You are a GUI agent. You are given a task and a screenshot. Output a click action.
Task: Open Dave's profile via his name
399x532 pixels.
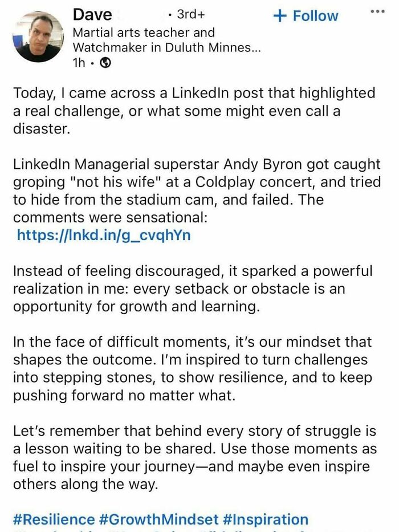[91, 14]
